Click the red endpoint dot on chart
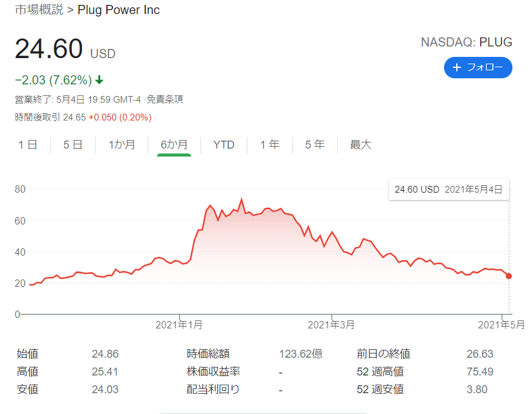 pyautogui.click(x=509, y=276)
